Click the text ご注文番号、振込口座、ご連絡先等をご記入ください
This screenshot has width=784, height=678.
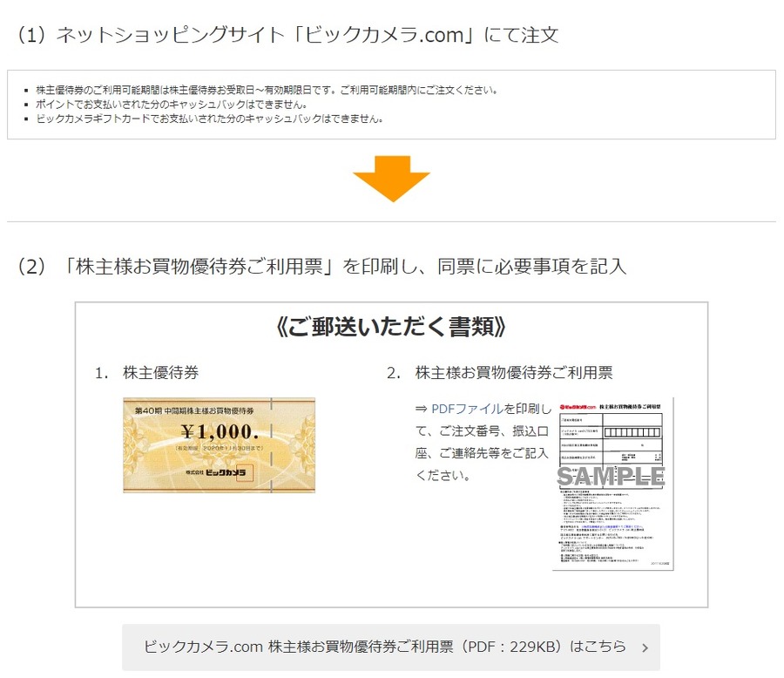click(x=483, y=453)
